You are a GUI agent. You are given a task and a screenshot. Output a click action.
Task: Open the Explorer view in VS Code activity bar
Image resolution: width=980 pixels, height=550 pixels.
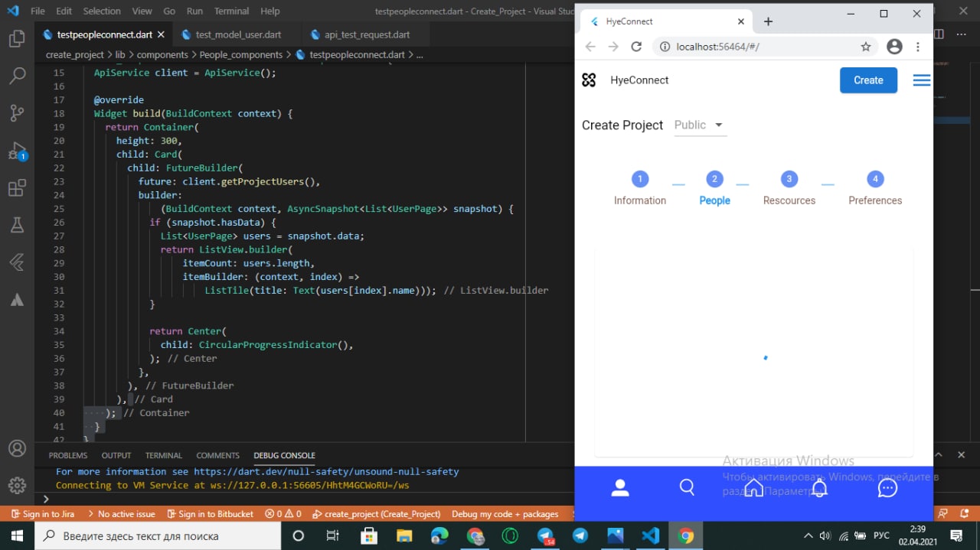[x=17, y=39]
